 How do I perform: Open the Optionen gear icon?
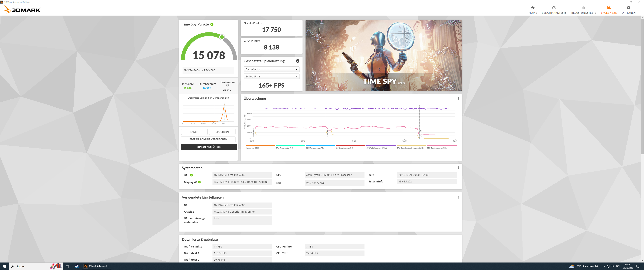(628, 8)
